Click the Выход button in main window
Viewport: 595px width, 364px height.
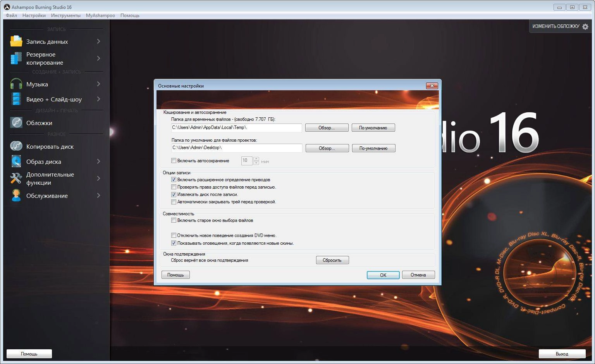[x=562, y=354]
